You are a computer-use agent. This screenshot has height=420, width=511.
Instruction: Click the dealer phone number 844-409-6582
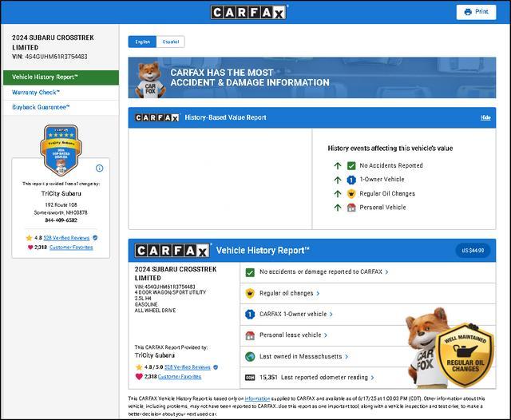click(x=61, y=220)
